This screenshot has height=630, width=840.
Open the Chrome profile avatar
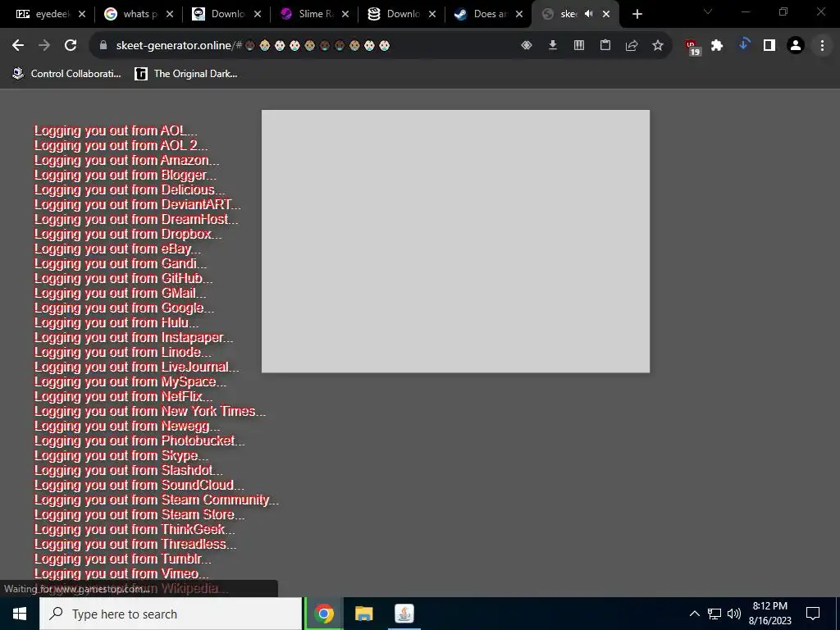click(x=796, y=46)
